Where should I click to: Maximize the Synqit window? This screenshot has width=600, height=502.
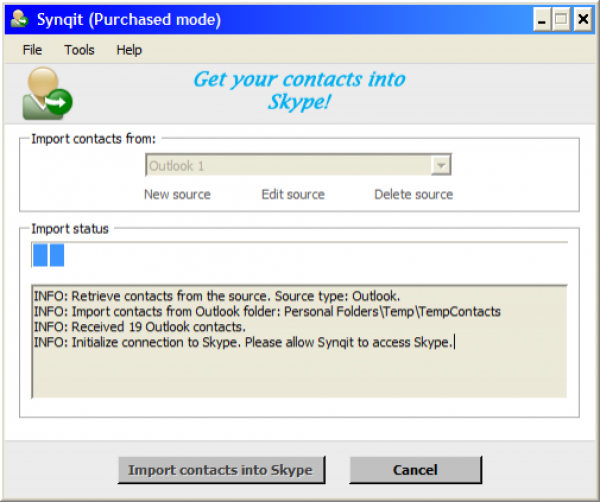pyautogui.click(x=560, y=19)
